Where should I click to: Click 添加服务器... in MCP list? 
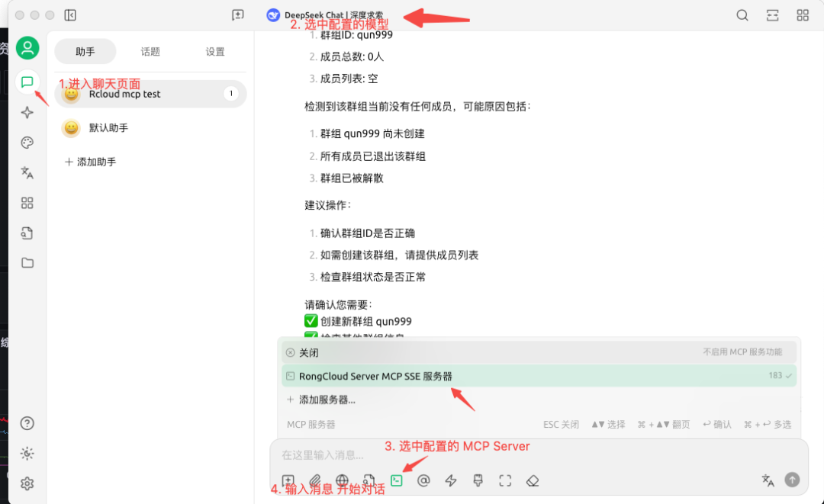(327, 400)
